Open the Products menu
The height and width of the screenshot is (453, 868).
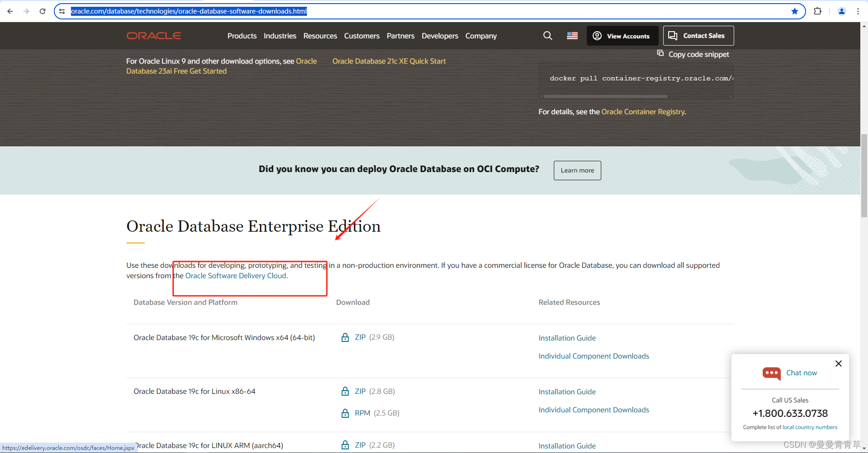click(242, 36)
